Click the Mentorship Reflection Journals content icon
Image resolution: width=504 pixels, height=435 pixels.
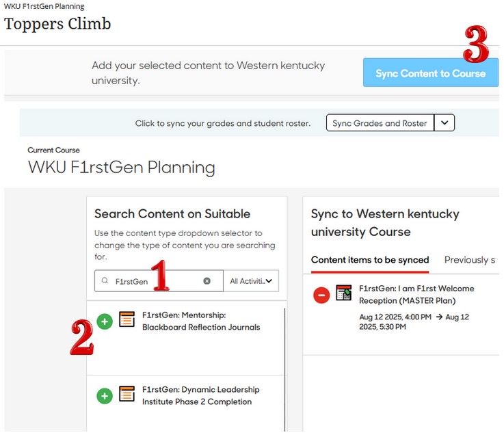pyautogui.click(x=127, y=319)
